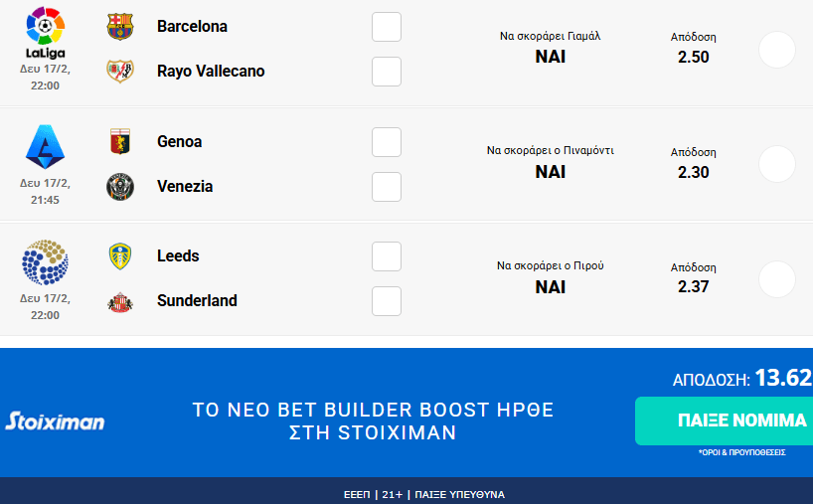Click the Serie A league logo

[x=45, y=147]
